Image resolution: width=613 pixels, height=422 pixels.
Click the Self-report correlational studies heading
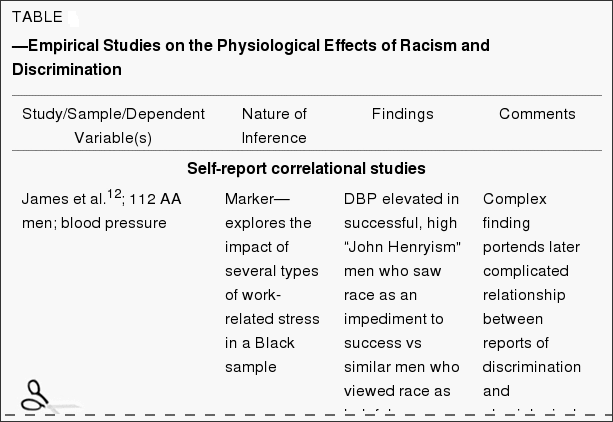tap(306, 169)
